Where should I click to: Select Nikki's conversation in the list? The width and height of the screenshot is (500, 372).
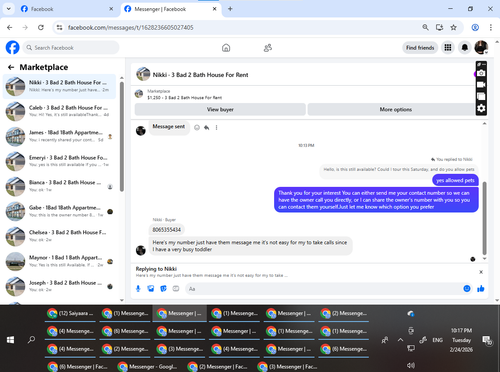click(59, 86)
